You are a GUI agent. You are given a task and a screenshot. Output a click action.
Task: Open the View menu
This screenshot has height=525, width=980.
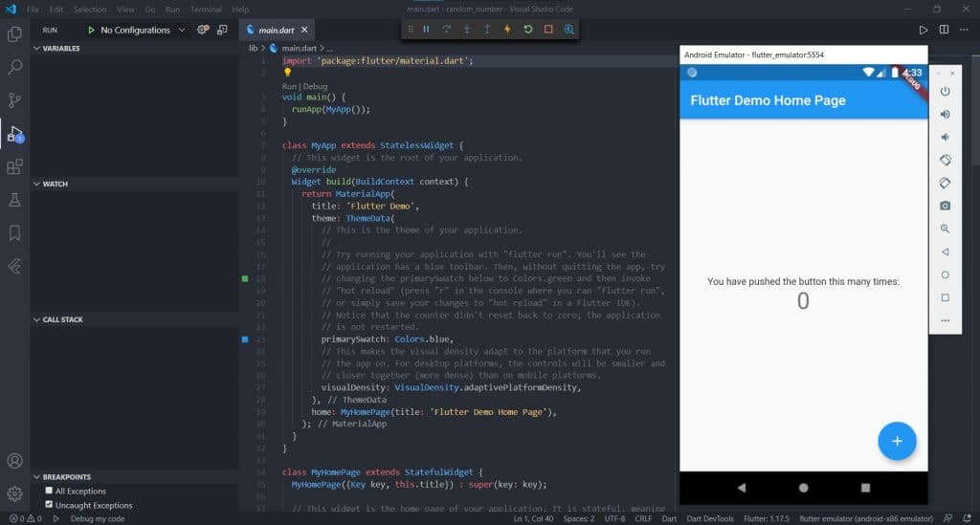click(125, 10)
